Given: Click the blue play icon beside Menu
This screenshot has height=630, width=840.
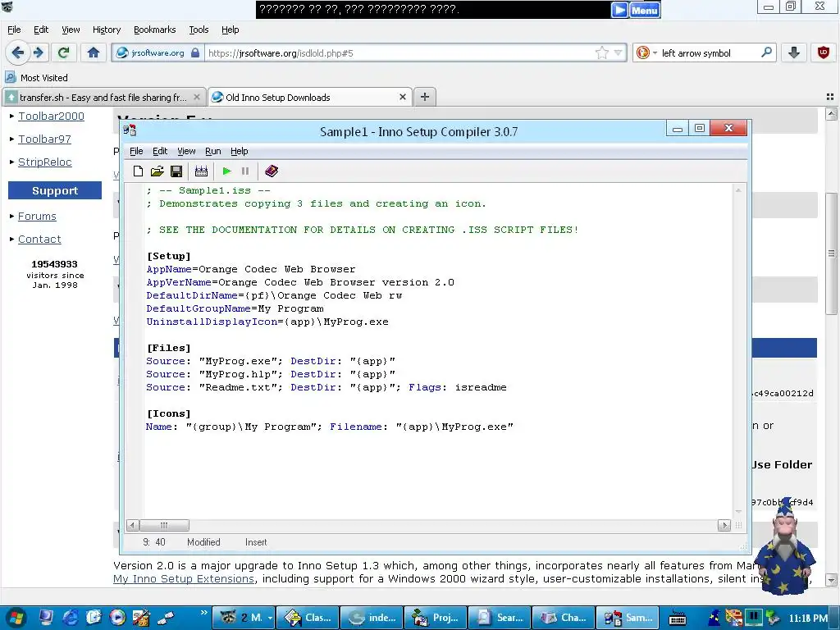Looking at the screenshot, I should point(619,10).
